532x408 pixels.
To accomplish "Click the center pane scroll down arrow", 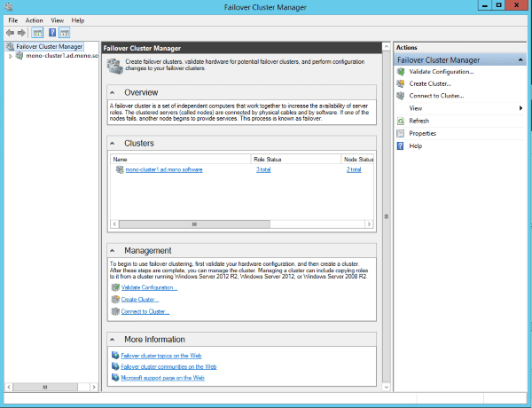I will 387,387.
